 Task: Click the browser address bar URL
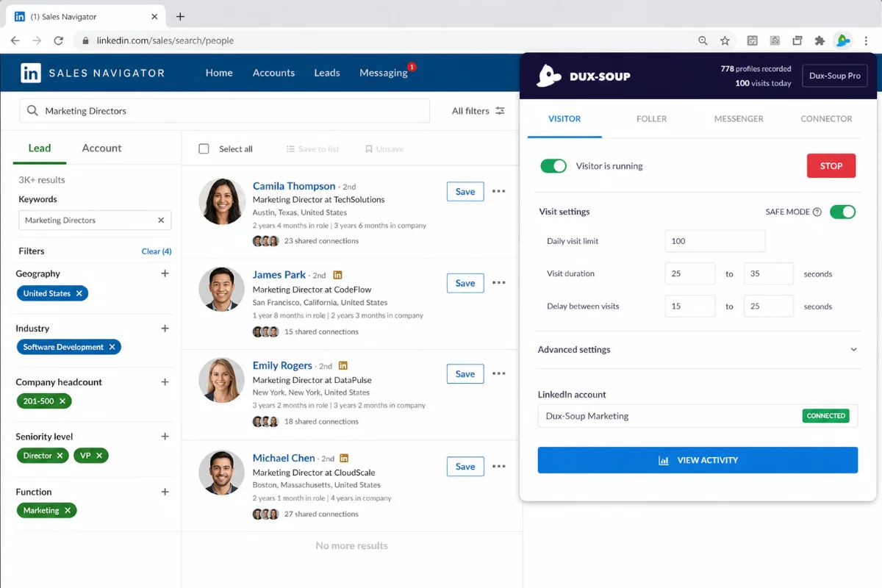click(x=165, y=40)
